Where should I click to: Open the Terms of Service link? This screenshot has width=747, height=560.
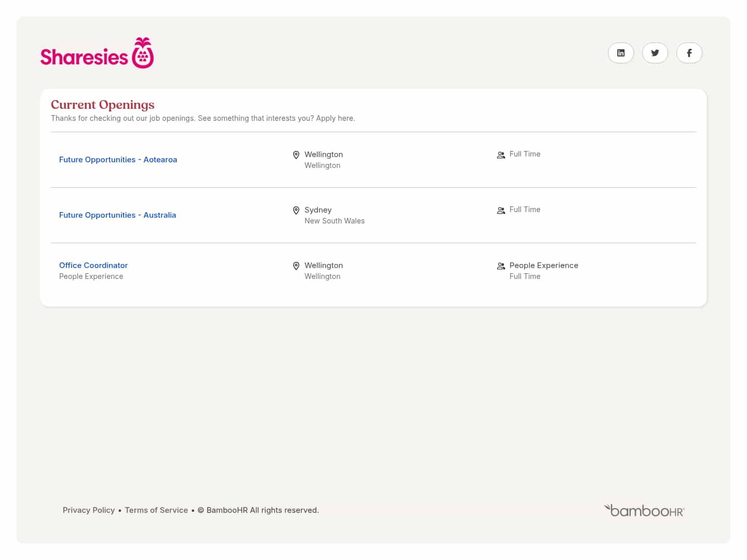[x=157, y=510]
